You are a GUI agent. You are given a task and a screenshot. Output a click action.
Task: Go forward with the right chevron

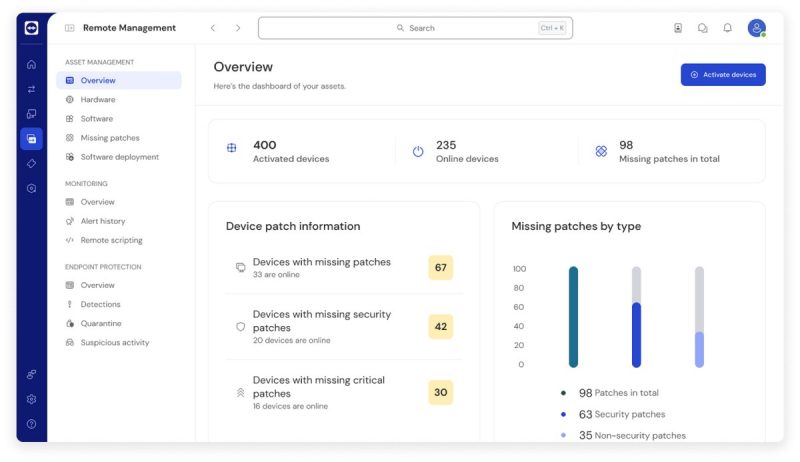(x=238, y=28)
